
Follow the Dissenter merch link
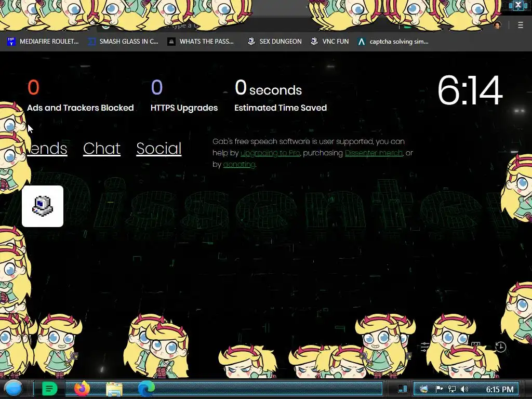point(374,153)
